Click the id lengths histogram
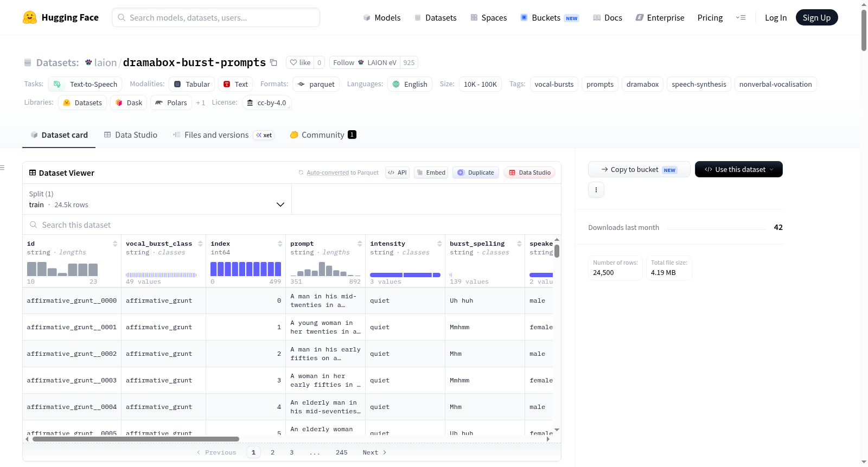The height and width of the screenshot is (467, 868). point(62,269)
